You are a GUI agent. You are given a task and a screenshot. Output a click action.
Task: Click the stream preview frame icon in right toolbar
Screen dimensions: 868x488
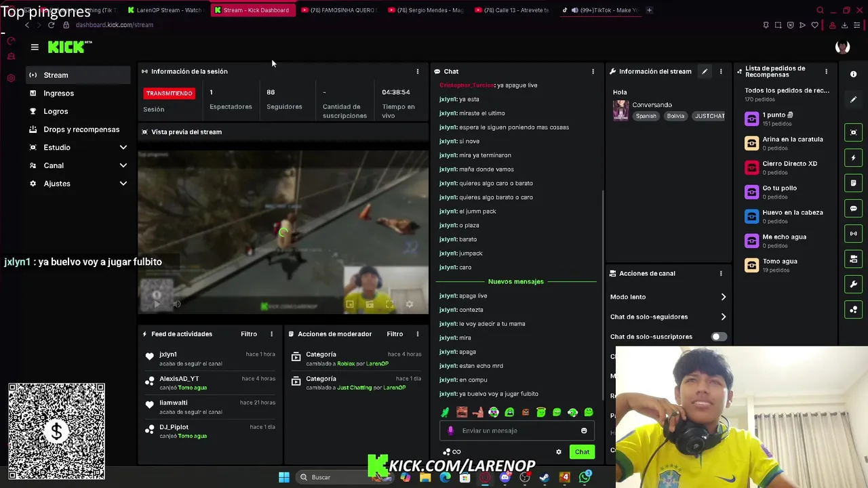854,132
